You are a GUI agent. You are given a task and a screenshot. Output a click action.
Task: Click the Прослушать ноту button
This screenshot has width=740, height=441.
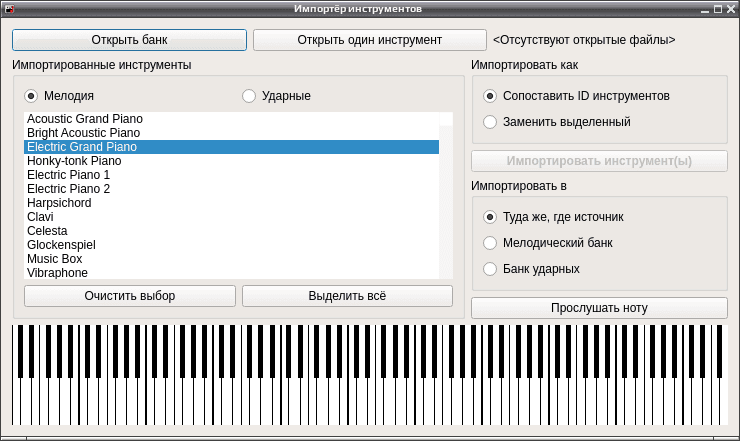pyautogui.click(x=599, y=308)
